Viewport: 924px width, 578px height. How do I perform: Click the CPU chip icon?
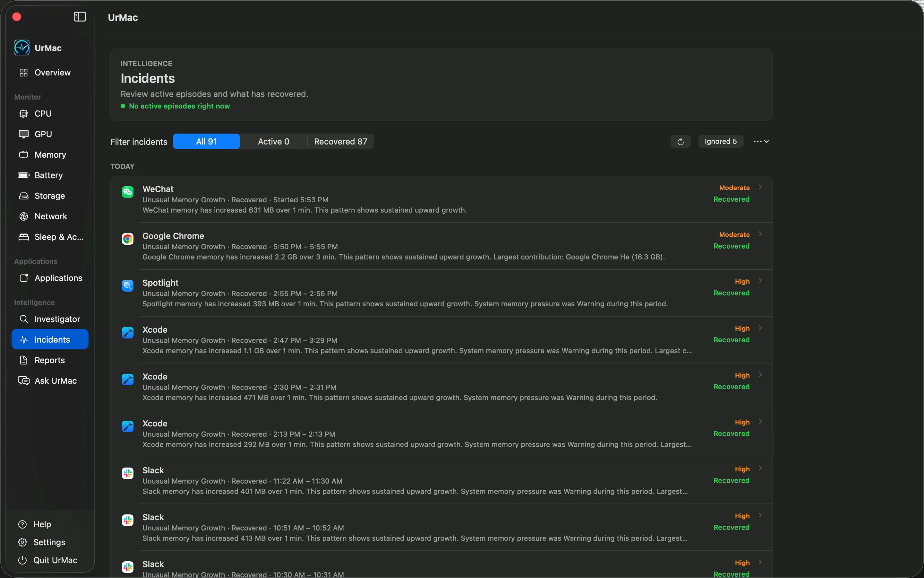click(24, 114)
